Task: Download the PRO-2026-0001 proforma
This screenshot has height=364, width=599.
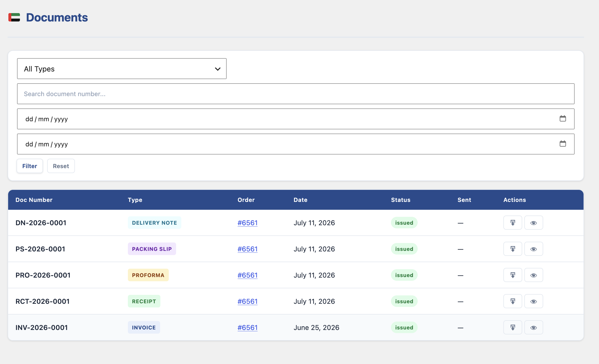Action: [513, 275]
